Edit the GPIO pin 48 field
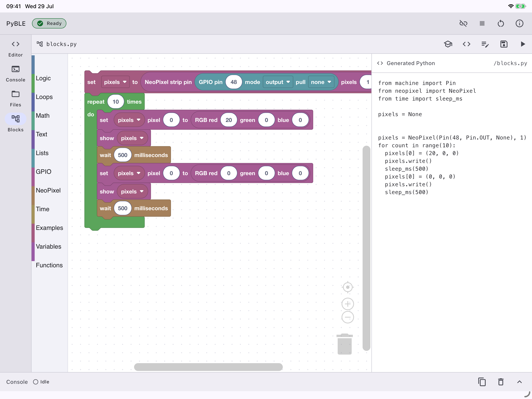 coord(233,82)
